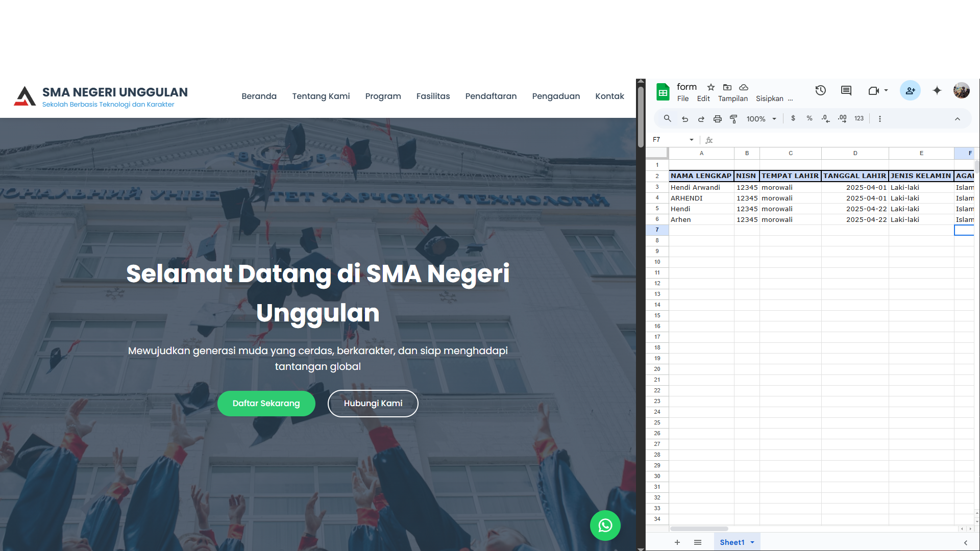Click the share add-person button
The width and height of the screenshot is (980, 551).
(x=910, y=91)
